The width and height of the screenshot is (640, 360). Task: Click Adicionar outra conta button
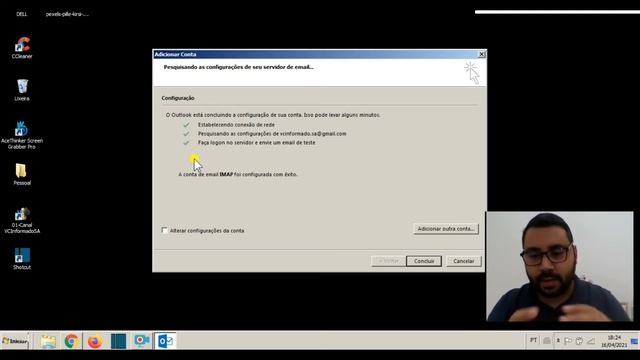[x=446, y=229]
